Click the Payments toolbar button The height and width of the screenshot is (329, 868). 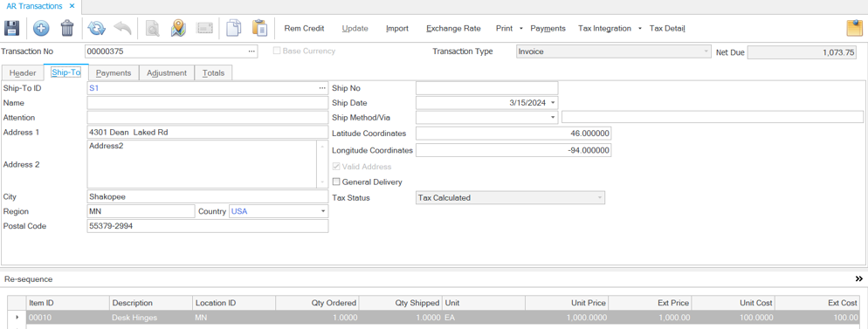[x=548, y=28]
